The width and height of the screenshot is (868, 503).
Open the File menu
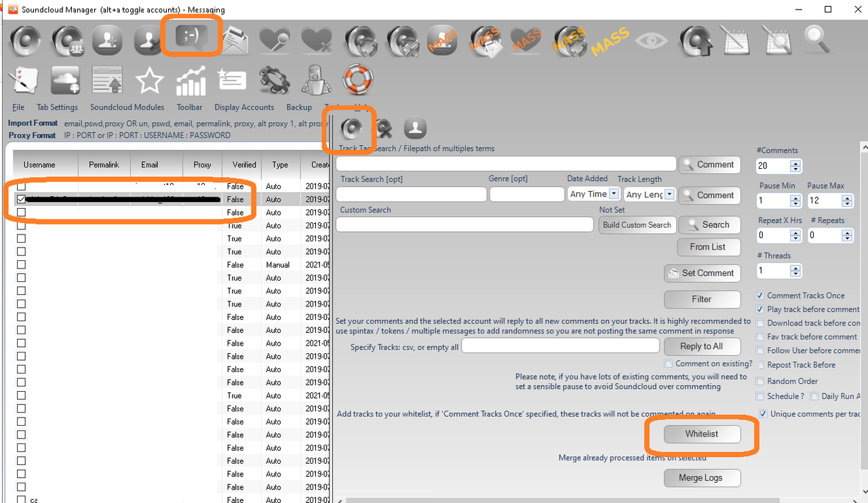pos(18,107)
